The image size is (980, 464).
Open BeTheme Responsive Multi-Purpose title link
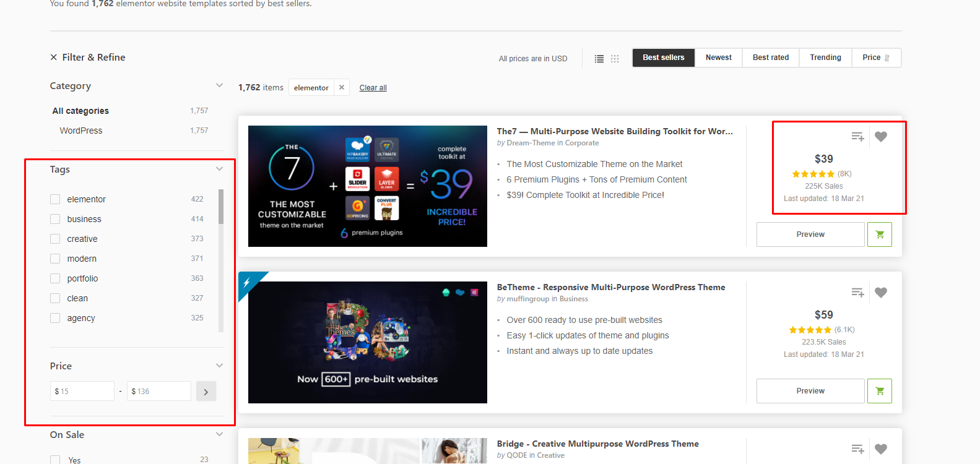[611, 287]
